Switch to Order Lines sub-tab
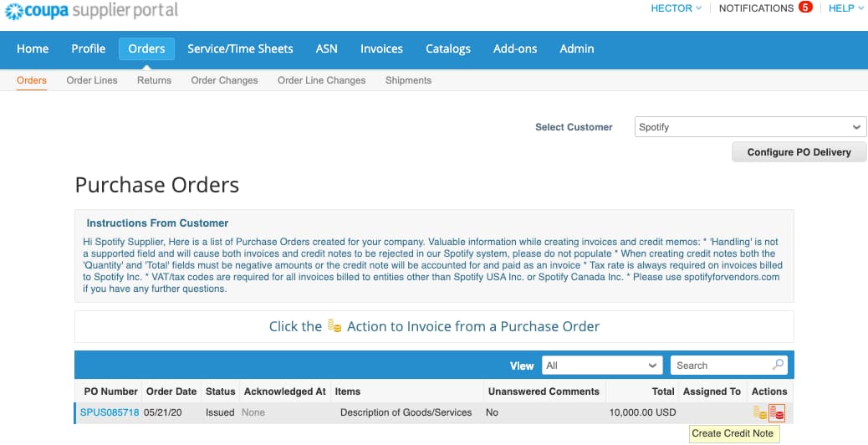Image resolution: width=868 pixels, height=445 pixels. [92, 80]
